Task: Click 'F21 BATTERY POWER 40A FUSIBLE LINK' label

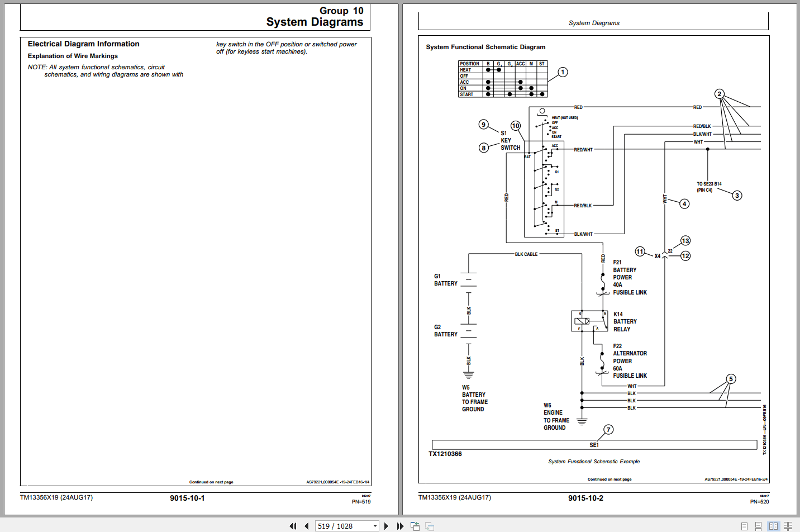Action: coord(630,277)
